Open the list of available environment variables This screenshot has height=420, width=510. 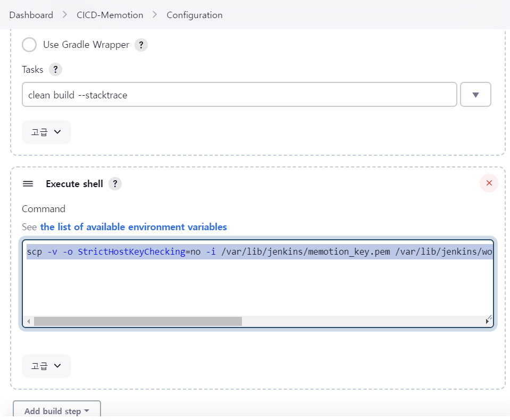pyautogui.click(x=133, y=227)
